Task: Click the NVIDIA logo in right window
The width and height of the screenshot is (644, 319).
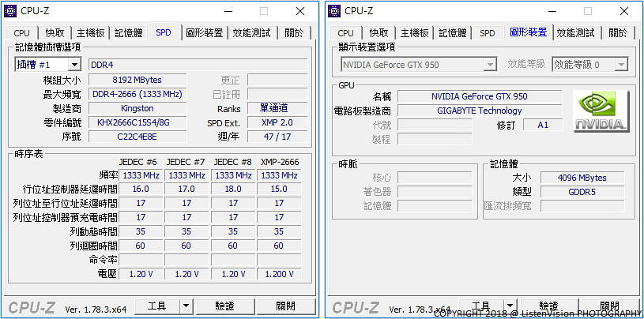Action: tap(601, 111)
